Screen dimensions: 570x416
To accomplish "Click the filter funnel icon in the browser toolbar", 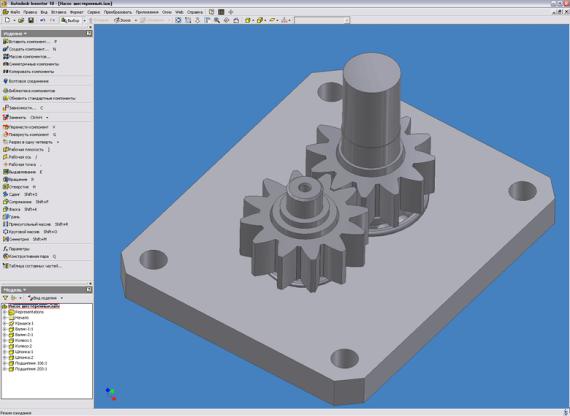I will tap(5, 298).
